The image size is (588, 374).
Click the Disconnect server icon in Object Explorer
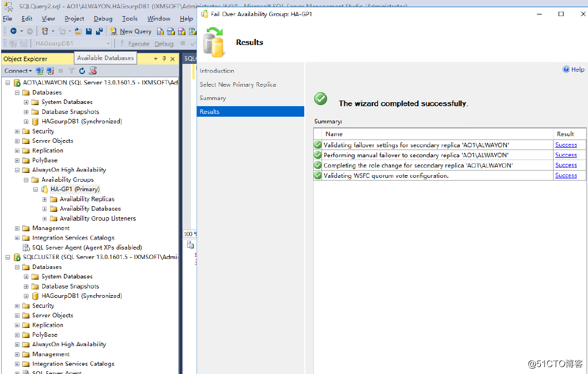coord(51,71)
